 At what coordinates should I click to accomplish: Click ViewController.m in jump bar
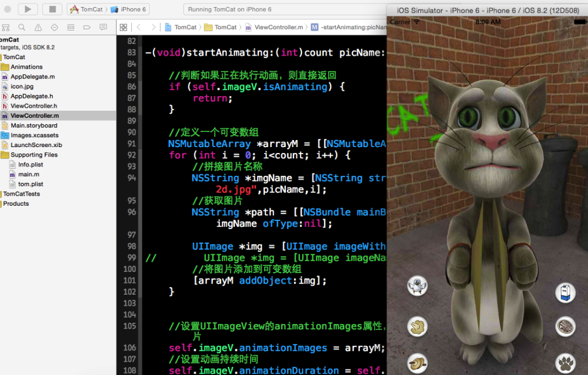(x=274, y=27)
